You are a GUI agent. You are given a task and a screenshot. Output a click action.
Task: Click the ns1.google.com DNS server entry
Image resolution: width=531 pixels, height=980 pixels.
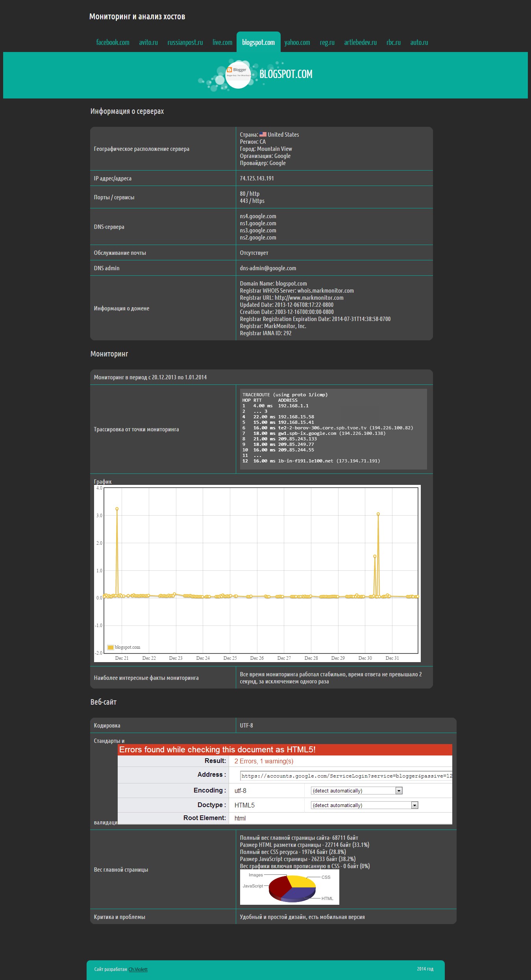coord(258,223)
